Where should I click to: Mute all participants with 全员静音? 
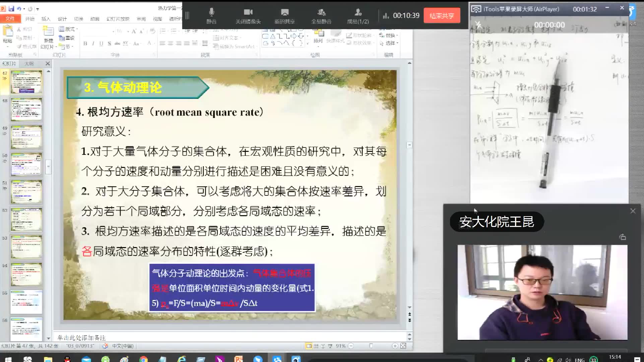pos(321,16)
